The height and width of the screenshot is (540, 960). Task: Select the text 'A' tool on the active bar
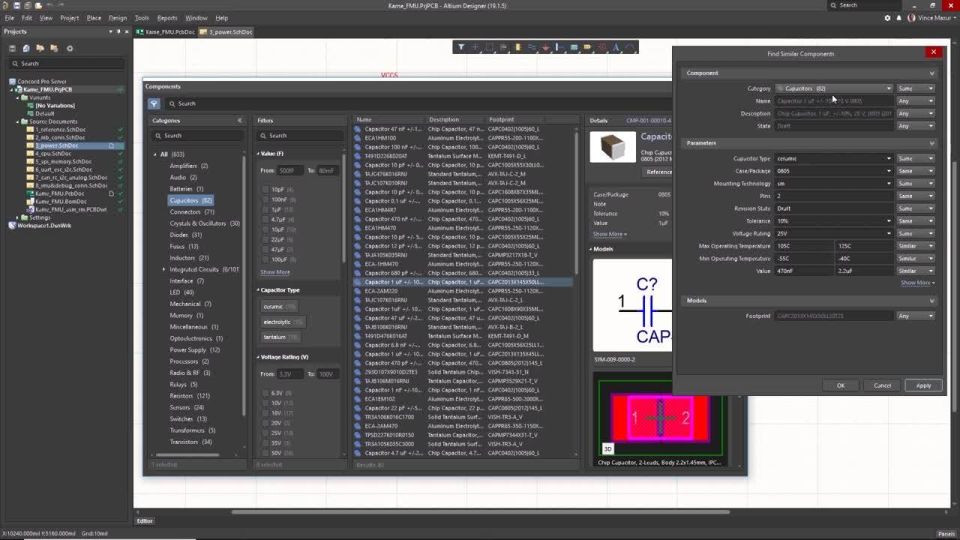616,47
